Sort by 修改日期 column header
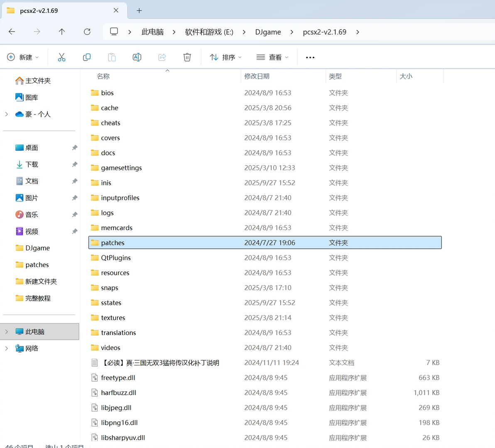Viewport: 495px width, 448px height. click(257, 76)
